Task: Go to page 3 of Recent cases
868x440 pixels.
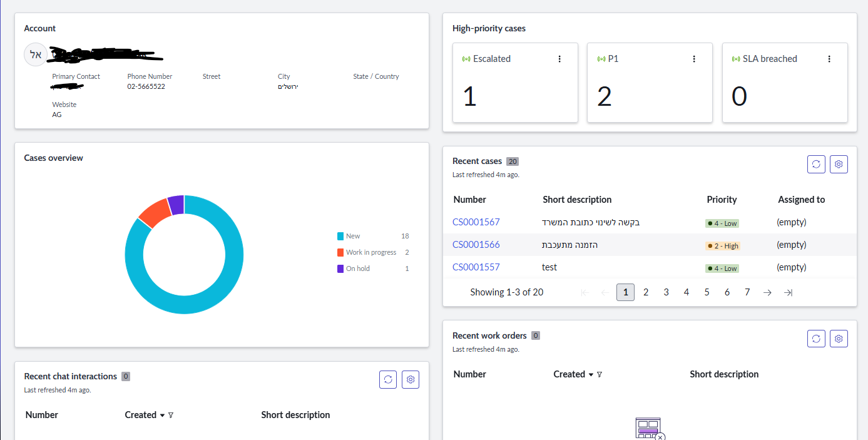Action: click(666, 292)
